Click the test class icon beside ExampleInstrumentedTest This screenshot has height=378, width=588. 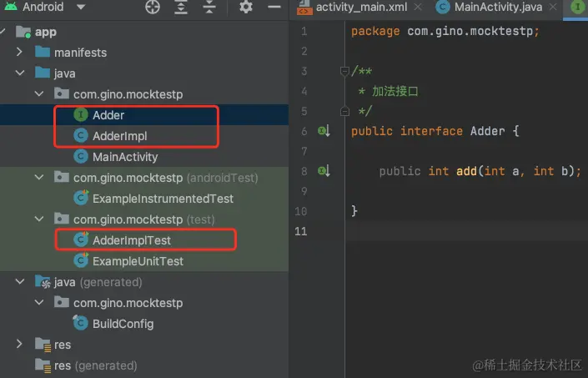(x=81, y=198)
